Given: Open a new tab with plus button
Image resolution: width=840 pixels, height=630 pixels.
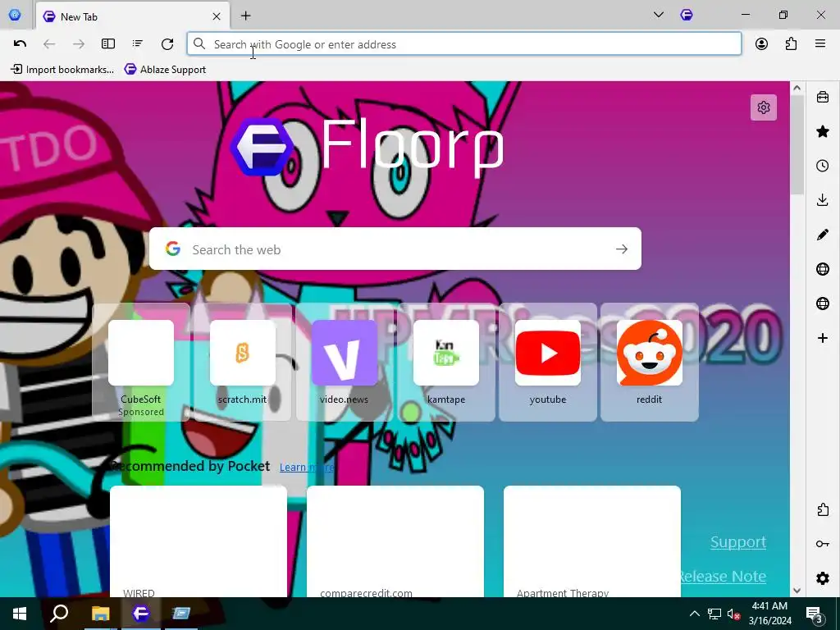Looking at the screenshot, I should [245, 16].
